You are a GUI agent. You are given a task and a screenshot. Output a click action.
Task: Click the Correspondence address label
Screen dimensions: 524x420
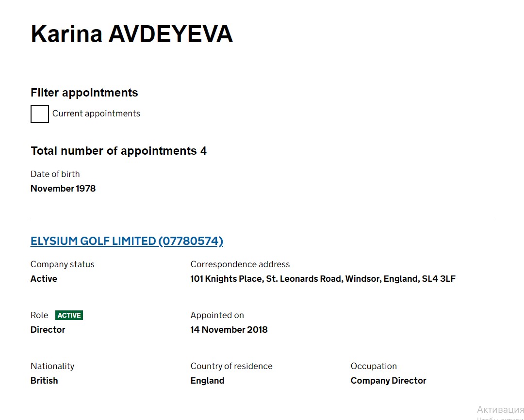[x=240, y=264]
